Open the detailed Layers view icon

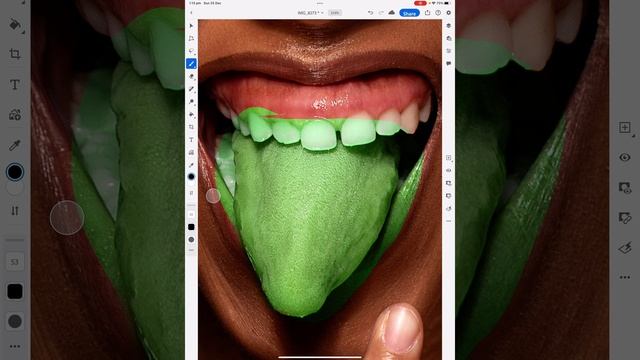point(449,38)
